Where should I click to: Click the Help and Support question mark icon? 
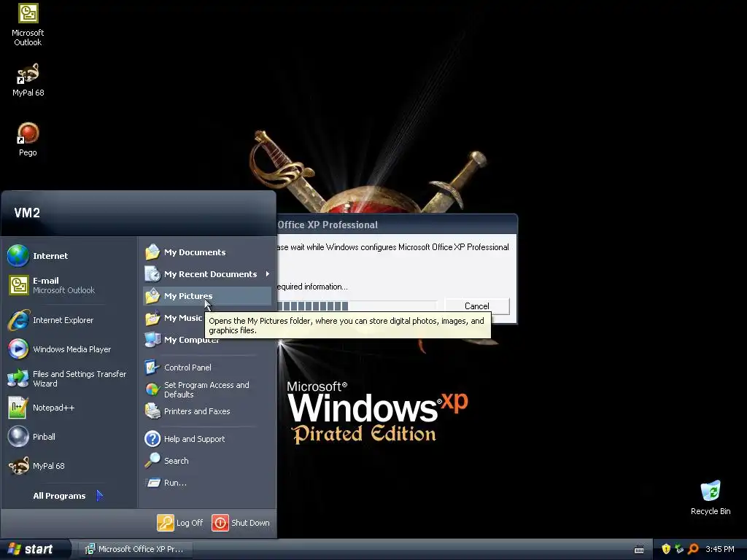coord(152,438)
